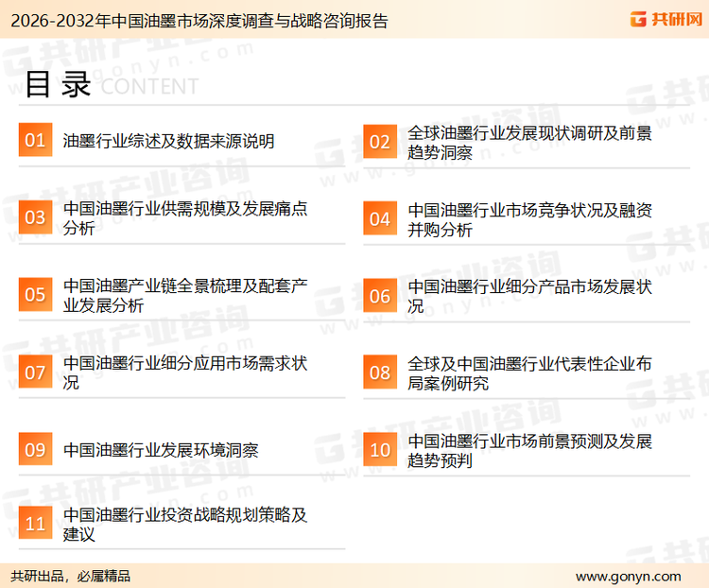This screenshot has width=709, height=588.
Task: Visit www.gonyn.com footer link
Action: 628,577
